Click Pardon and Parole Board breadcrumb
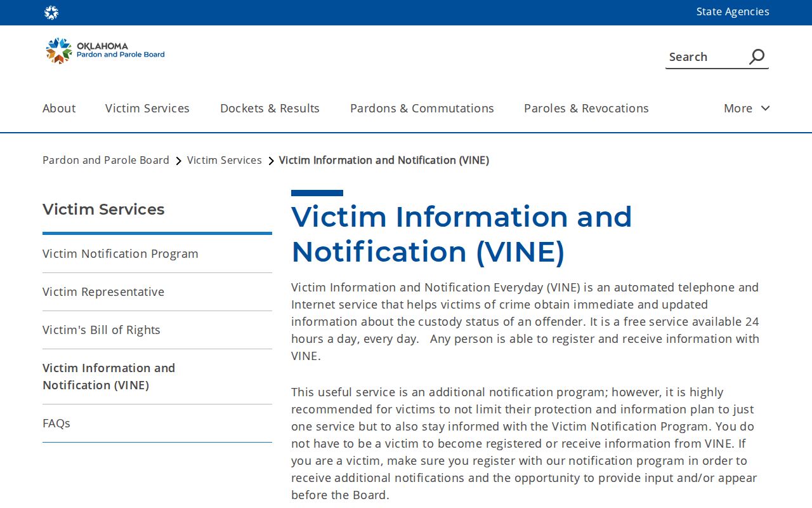This screenshot has height=508, width=812. coord(106,160)
